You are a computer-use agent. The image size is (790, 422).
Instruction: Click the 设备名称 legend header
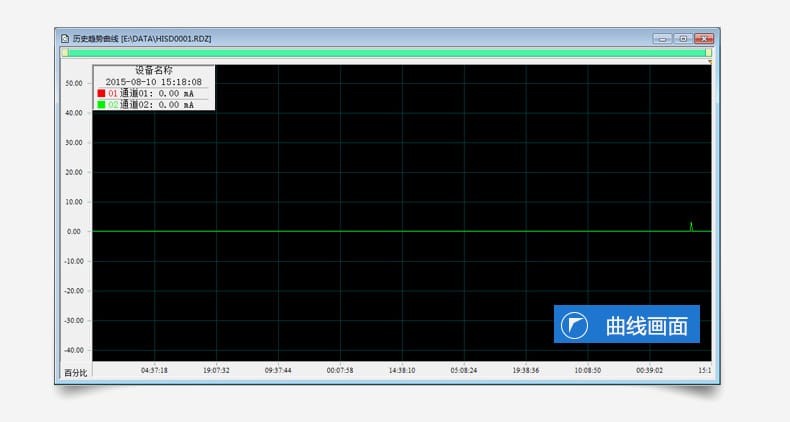pyautogui.click(x=154, y=71)
